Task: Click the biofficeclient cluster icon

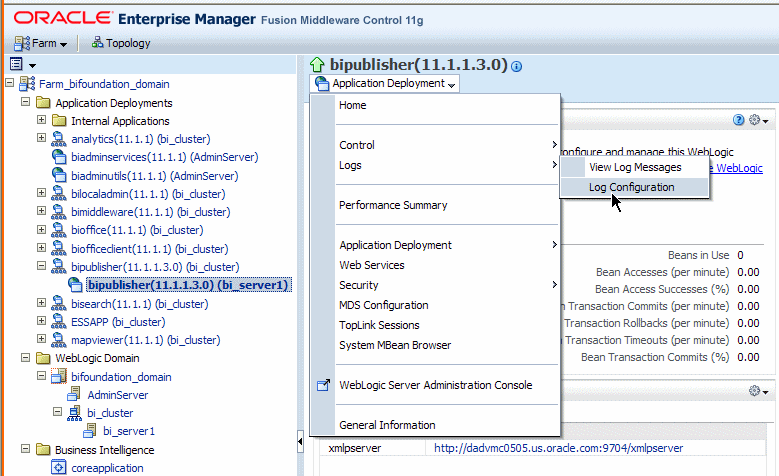Action: 59,248
